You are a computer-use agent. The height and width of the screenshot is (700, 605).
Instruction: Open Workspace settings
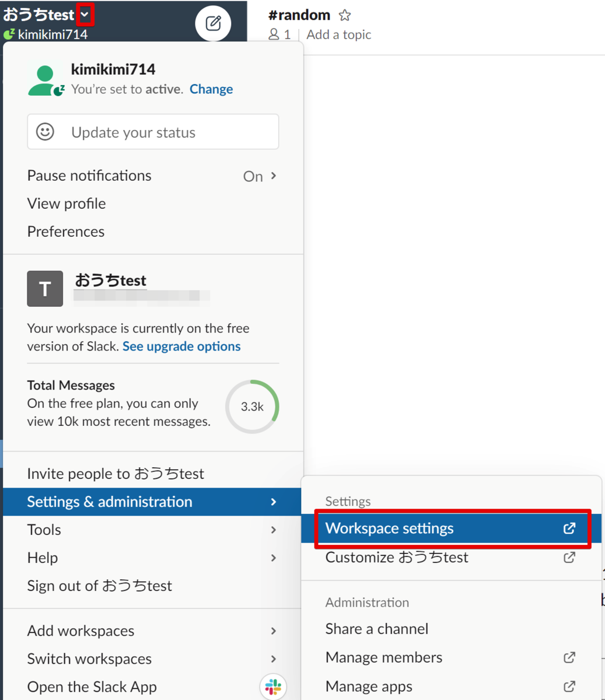tap(451, 528)
